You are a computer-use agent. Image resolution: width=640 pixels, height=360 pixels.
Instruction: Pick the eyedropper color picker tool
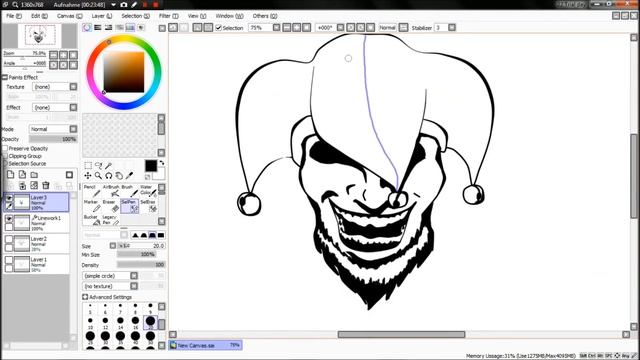point(129,176)
